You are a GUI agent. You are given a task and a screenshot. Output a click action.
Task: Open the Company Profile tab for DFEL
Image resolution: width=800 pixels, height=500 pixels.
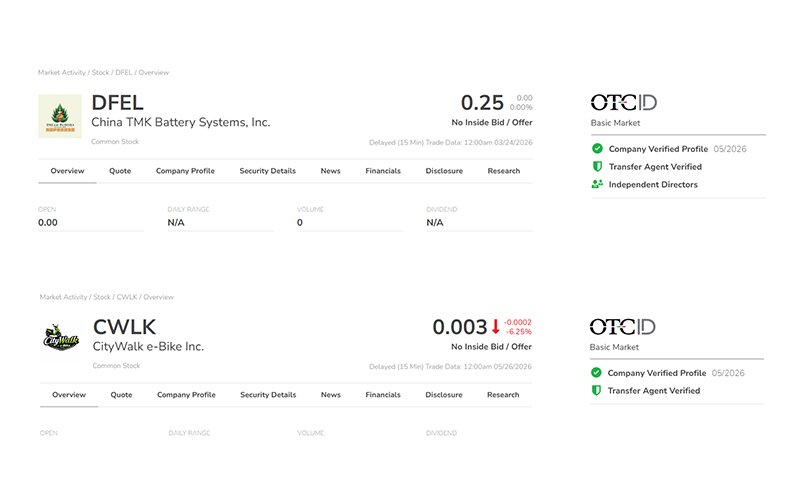click(185, 171)
